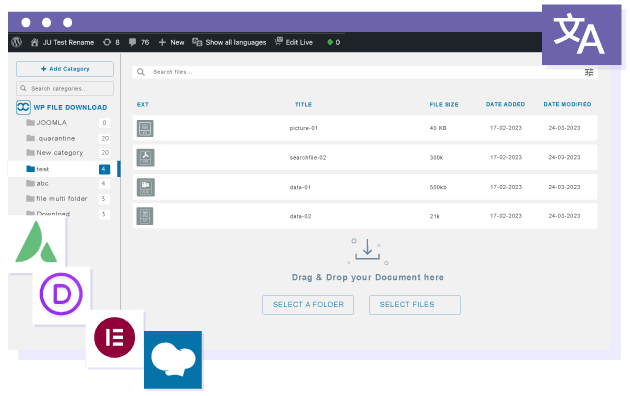This screenshot has height=396, width=630.
Task: Select the data-01 file title
Action: coord(300,187)
